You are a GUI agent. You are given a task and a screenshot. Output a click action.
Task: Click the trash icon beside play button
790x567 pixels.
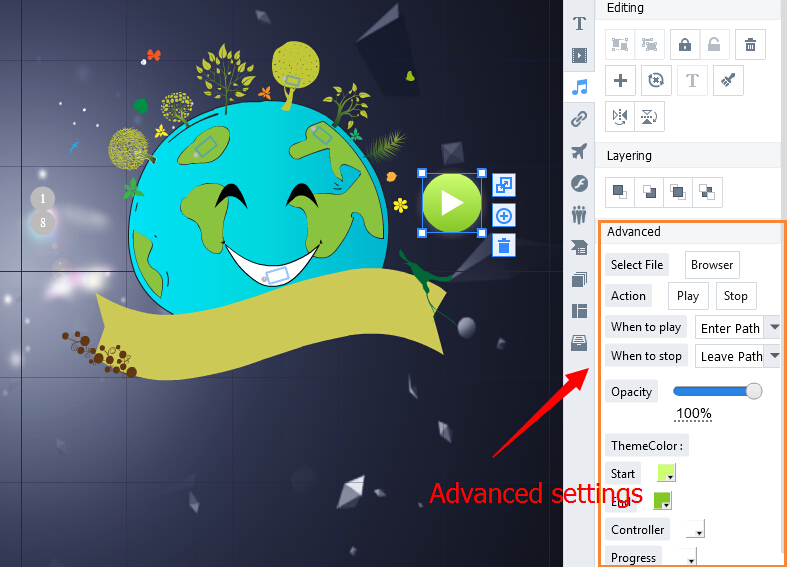tap(504, 246)
